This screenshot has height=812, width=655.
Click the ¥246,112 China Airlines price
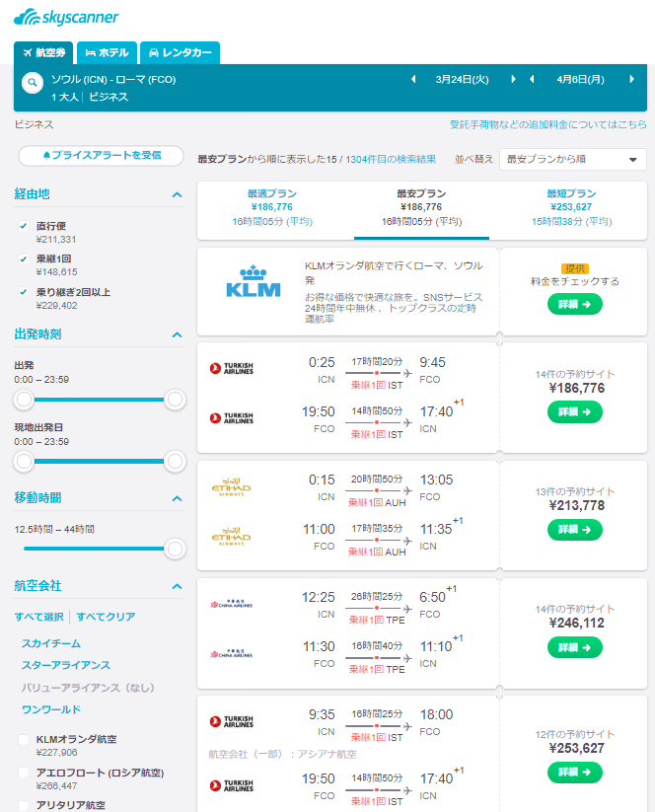(576, 623)
